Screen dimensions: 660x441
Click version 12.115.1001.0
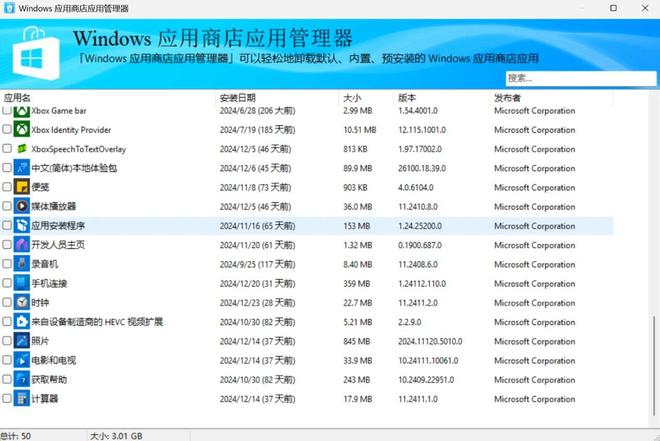point(422,130)
